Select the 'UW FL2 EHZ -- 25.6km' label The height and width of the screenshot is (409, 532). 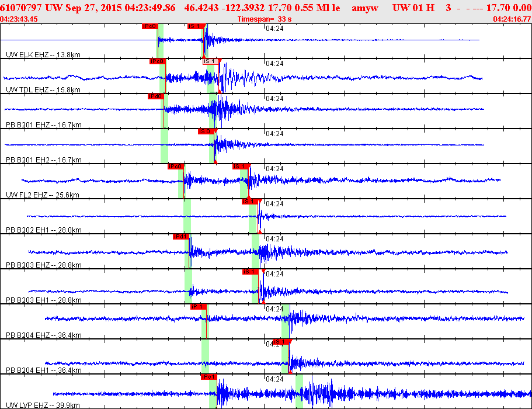[x=43, y=195]
